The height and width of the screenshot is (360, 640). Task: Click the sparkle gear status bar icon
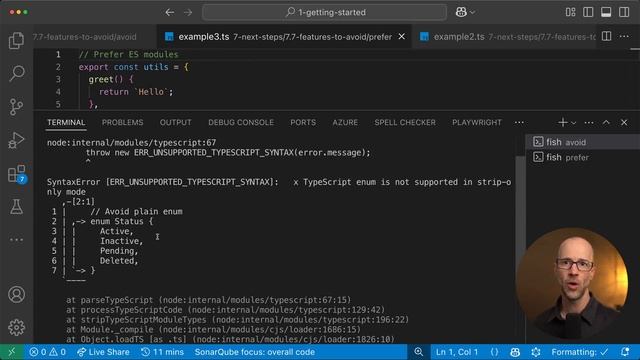[536, 352]
